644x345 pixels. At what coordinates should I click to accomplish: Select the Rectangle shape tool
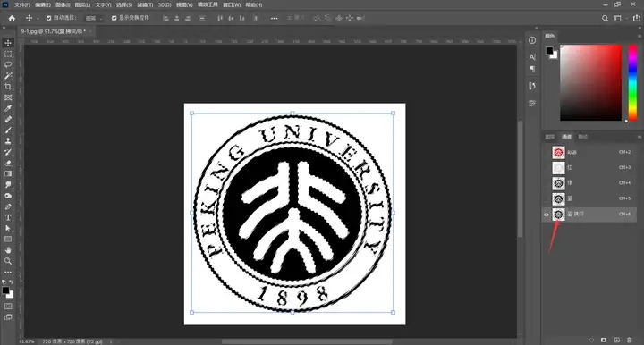(8, 240)
